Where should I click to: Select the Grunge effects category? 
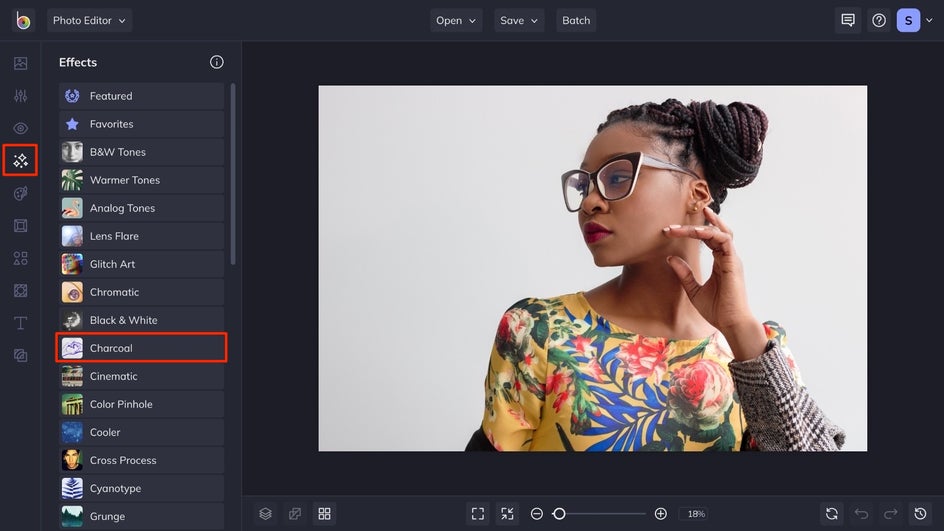click(x=141, y=516)
